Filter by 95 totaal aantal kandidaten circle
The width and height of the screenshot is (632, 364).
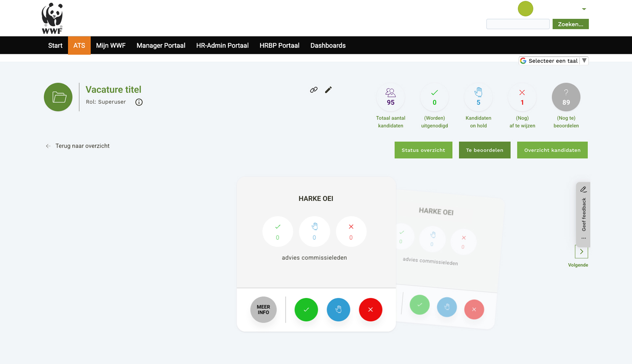point(390,97)
